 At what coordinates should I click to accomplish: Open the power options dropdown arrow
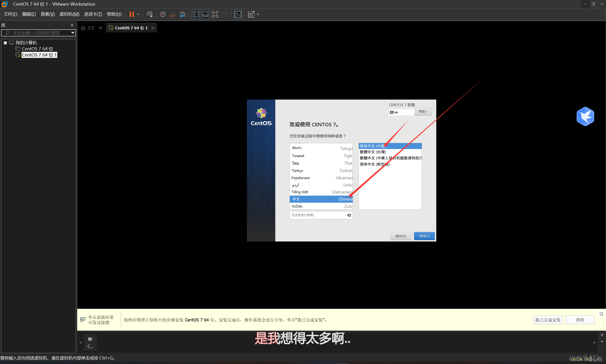click(138, 14)
